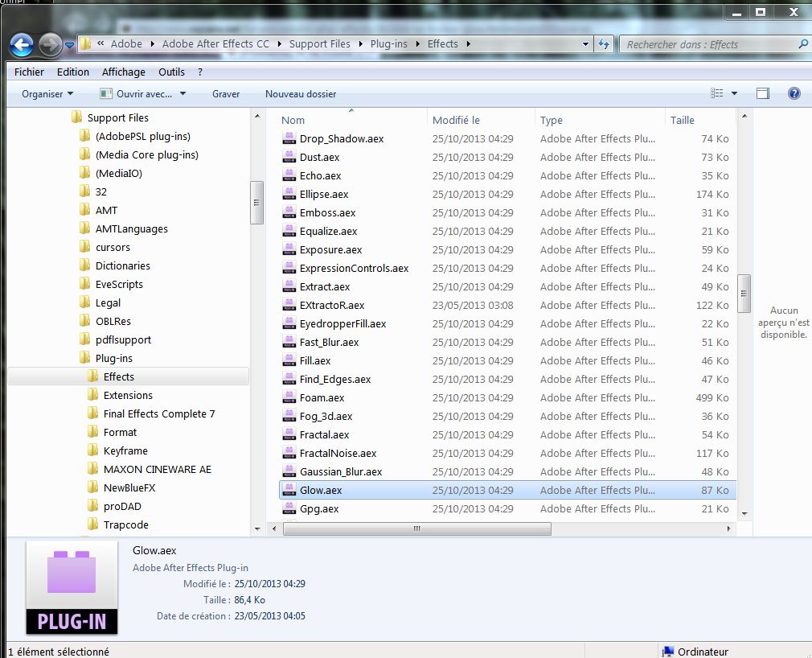Click the PLUG-IN thumbnail in details pane
Viewport: 812px width, 658px height.
(x=72, y=587)
